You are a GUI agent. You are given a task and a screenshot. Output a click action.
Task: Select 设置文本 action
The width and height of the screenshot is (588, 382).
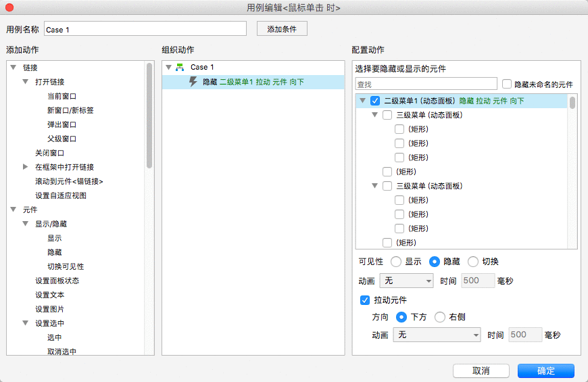click(x=50, y=295)
